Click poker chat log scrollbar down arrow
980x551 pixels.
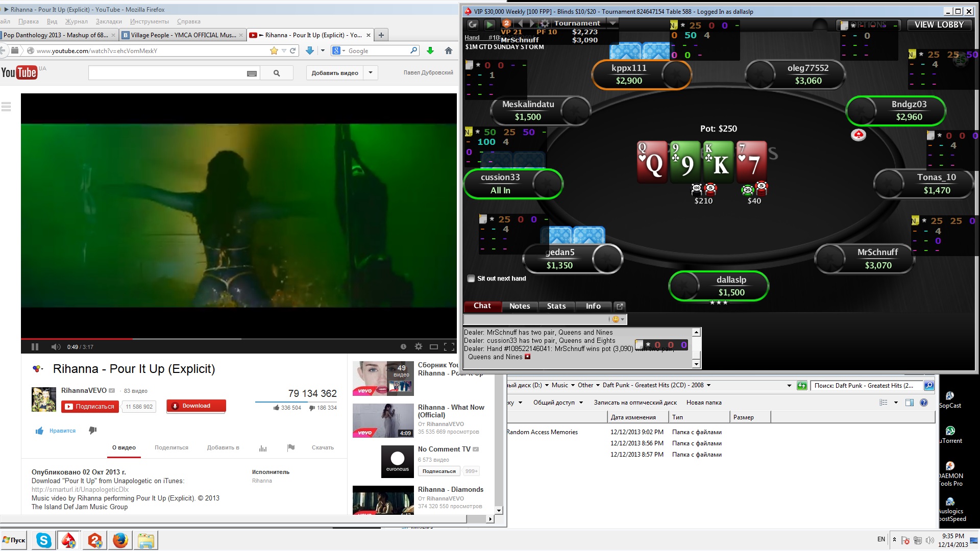pyautogui.click(x=696, y=364)
